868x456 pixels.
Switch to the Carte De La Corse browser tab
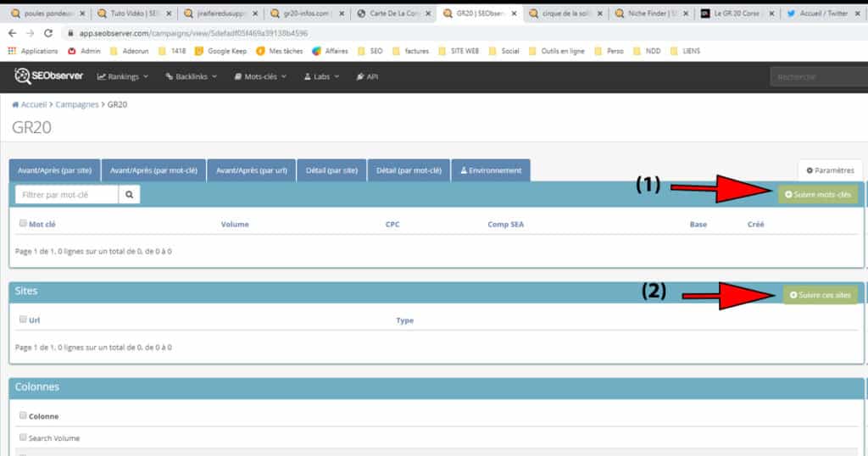(x=393, y=14)
